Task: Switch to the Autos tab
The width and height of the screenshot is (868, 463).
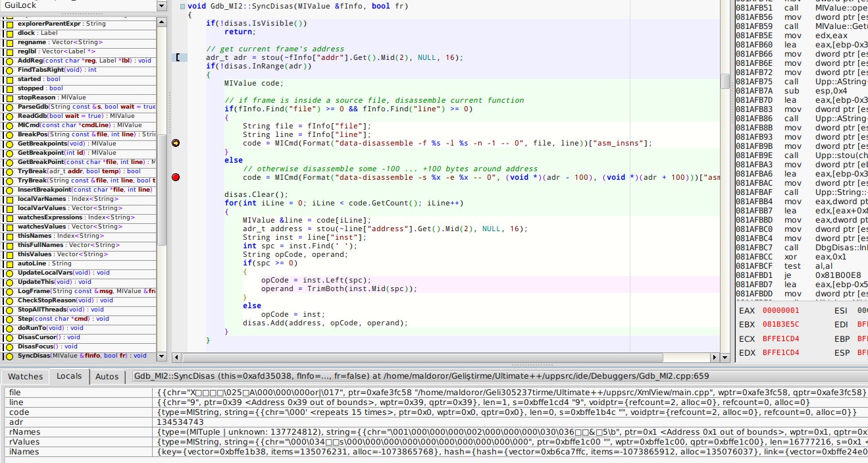Action: click(107, 377)
